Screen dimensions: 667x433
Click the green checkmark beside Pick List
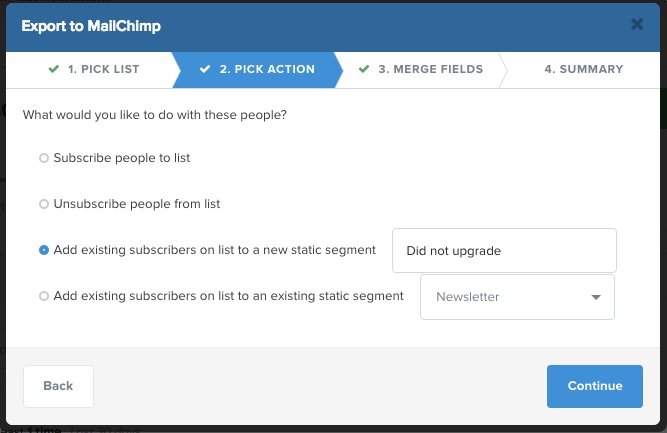tap(54, 68)
